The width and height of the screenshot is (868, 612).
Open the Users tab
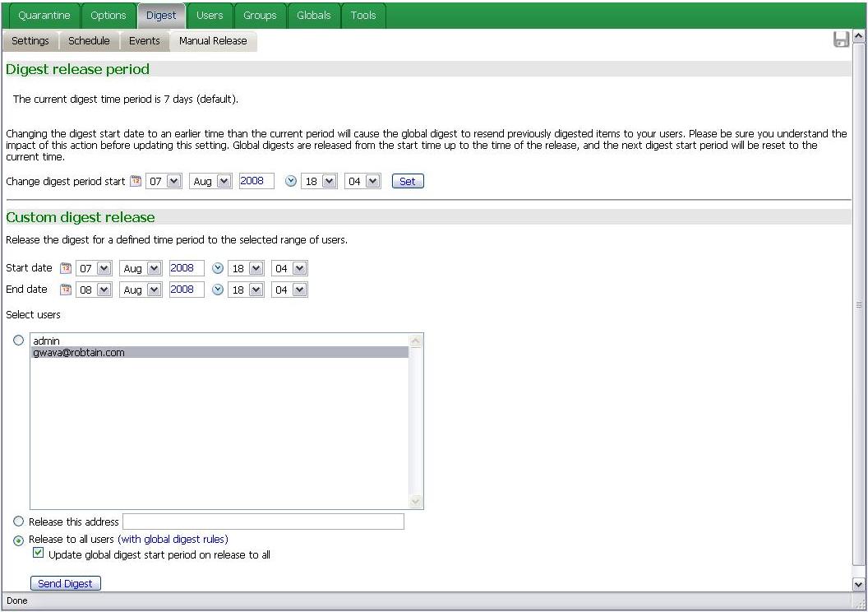210,16
